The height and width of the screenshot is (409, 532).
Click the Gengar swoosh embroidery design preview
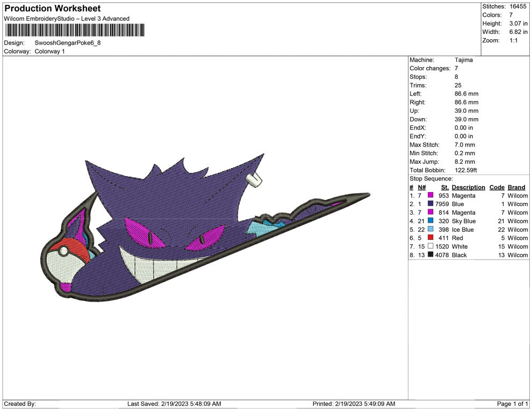click(204, 225)
